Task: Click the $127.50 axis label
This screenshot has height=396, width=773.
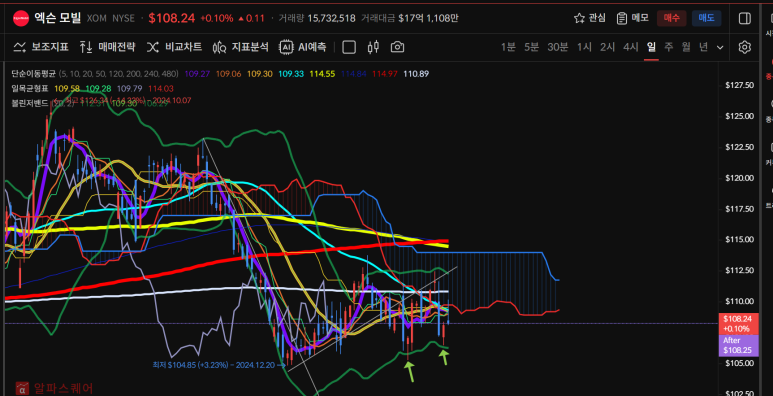Action: coord(739,85)
